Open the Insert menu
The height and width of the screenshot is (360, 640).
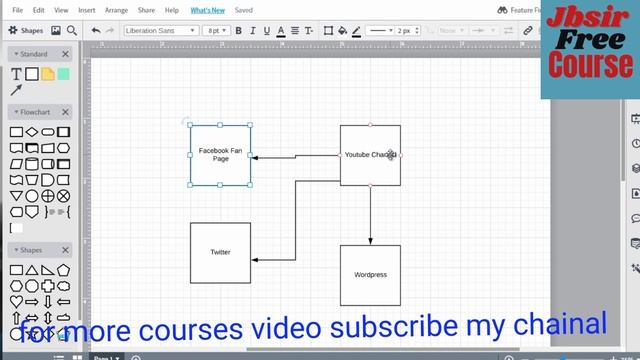(x=87, y=10)
